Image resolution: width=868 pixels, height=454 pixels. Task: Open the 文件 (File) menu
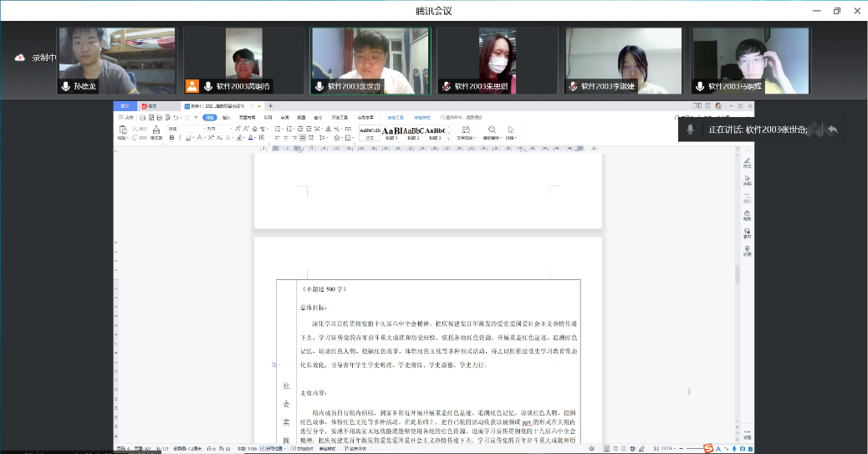click(x=127, y=118)
